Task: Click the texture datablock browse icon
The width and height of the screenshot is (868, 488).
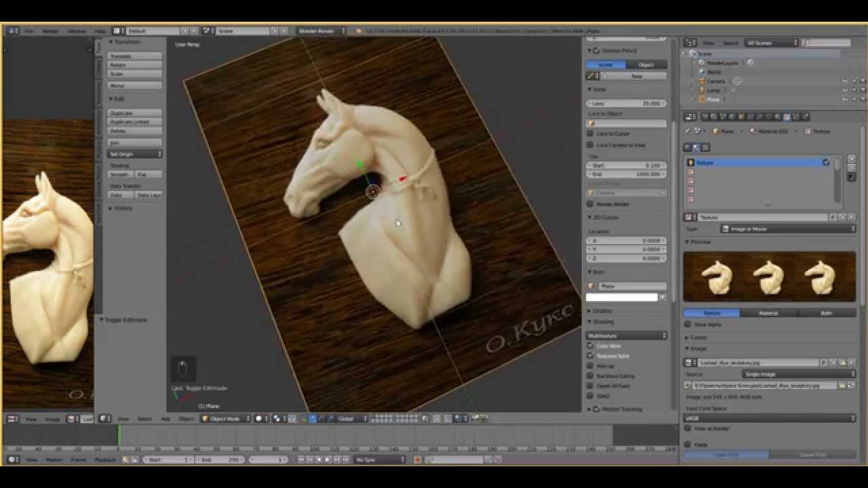Action: pyautogui.click(x=690, y=218)
